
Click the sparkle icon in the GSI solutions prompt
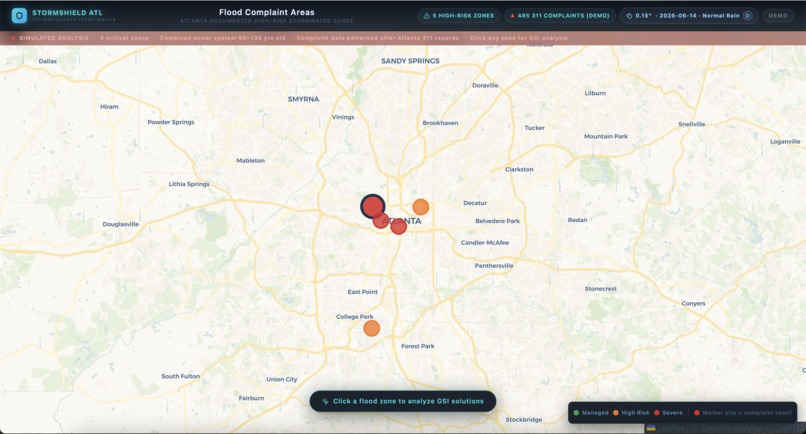click(x=325, y=401)
